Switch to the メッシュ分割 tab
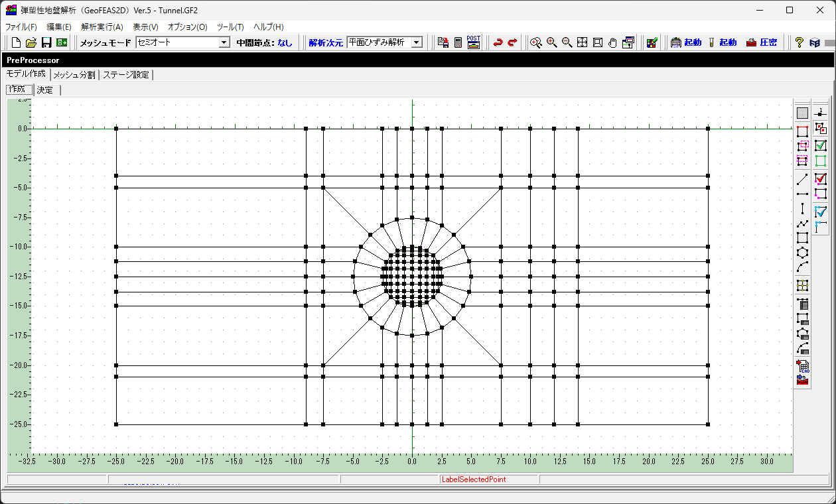This screenshot has width=836, height=504. (x=74, y=75)
